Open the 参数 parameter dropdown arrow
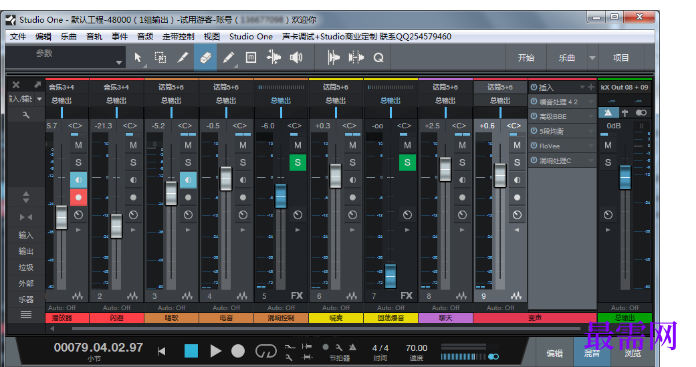696x367 pixels. point(119,63)
